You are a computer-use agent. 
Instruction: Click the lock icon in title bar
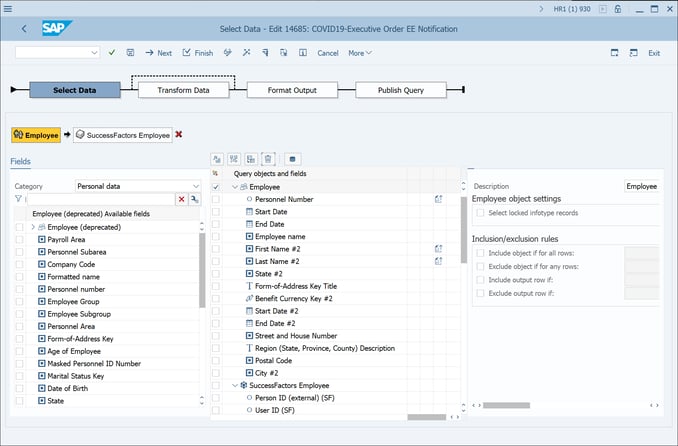(x=618, y=9)
